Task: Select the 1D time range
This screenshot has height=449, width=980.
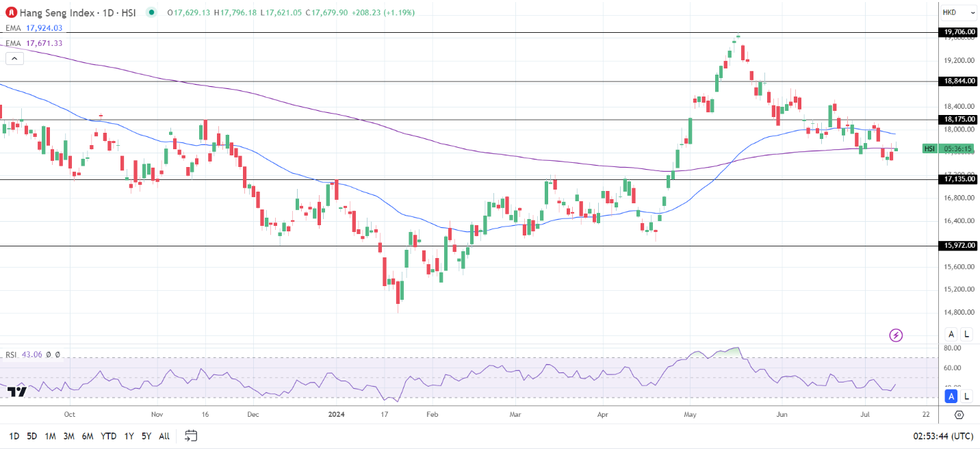Action: pyautogui.click(x=14, y=436)
